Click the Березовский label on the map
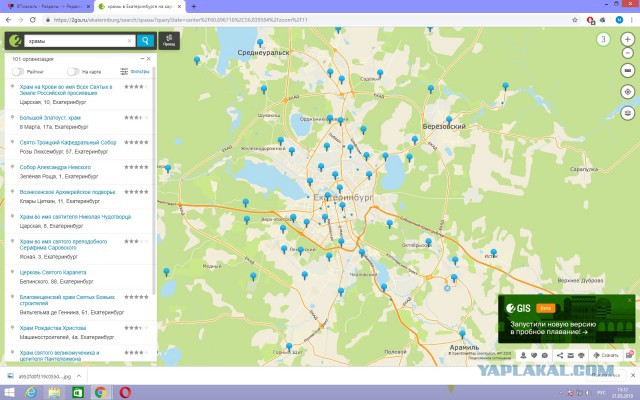This screenshot has height=400, width=640. tap(444, 127)
